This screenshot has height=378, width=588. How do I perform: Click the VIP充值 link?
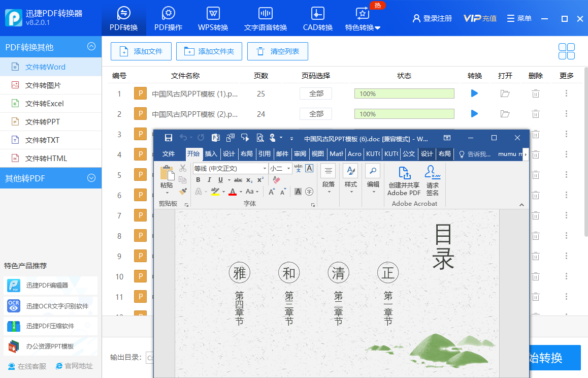(x=480, y=18)
